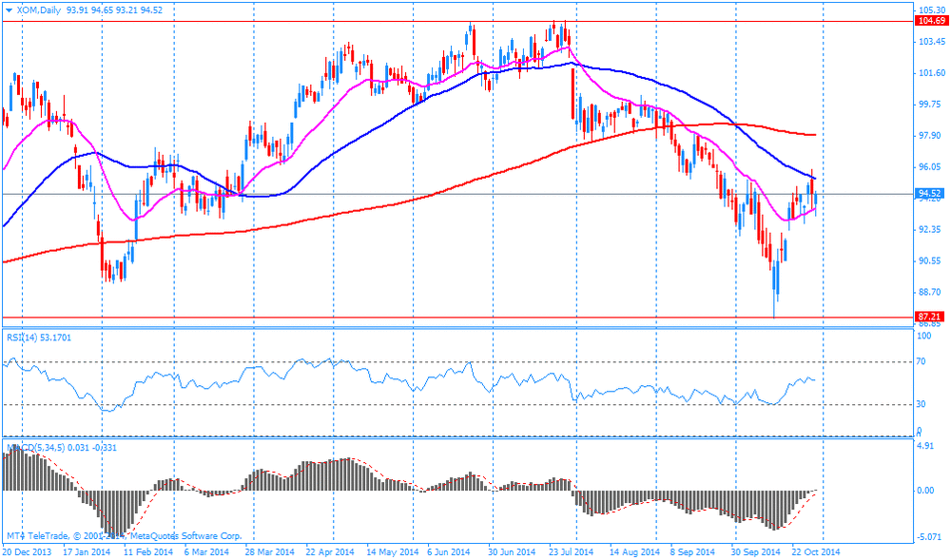Click the MACD 4.91 scale value
Screen dimensions: 951x560
(x=925, y=446)
